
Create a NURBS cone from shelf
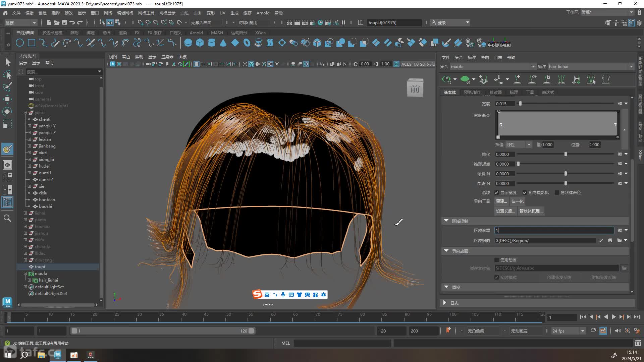click(x=223, y=43)
